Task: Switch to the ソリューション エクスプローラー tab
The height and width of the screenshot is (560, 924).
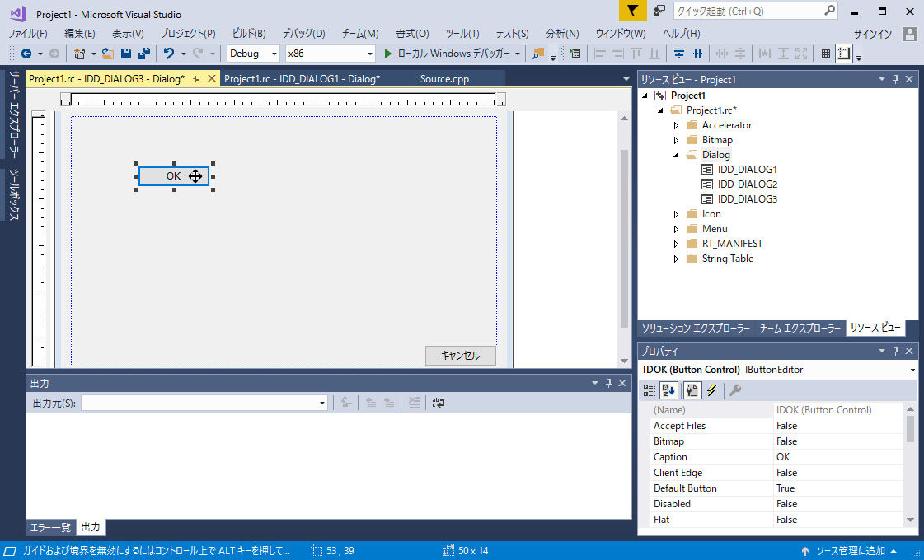Action: point(696,329)
